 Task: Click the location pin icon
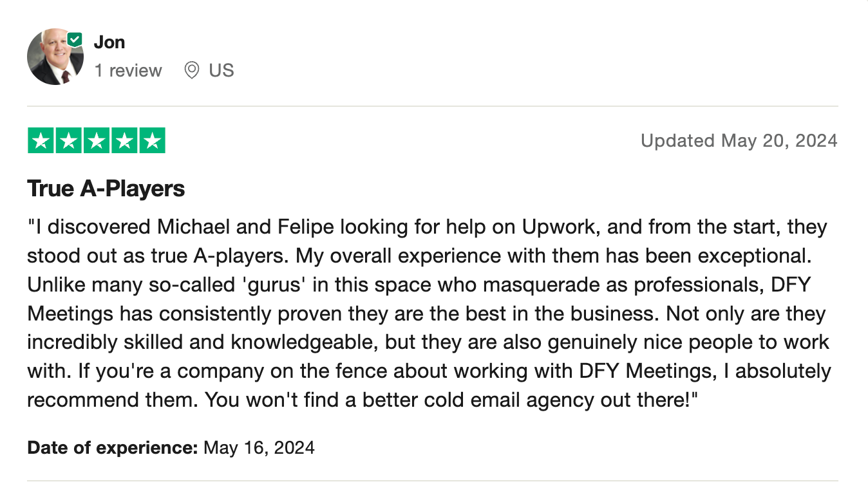(191, 70)
